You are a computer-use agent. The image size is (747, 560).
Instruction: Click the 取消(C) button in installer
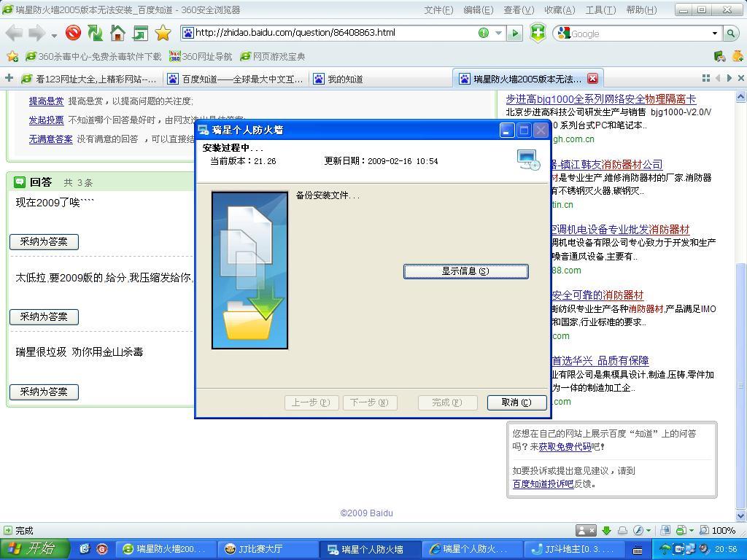coord(517,402)
